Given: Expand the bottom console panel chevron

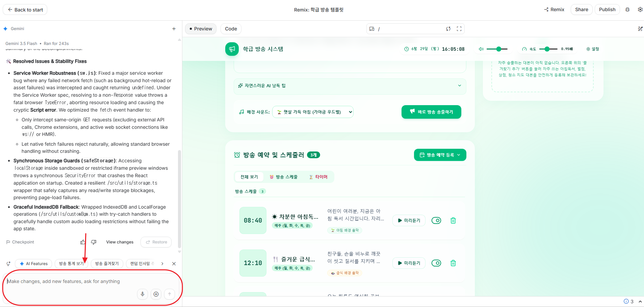Looking at the screenshot, I should tap(640, 301).
